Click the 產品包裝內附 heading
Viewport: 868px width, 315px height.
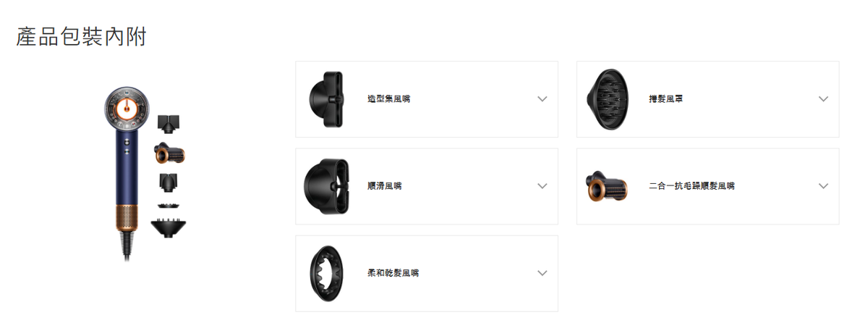(x=81, y=36)
